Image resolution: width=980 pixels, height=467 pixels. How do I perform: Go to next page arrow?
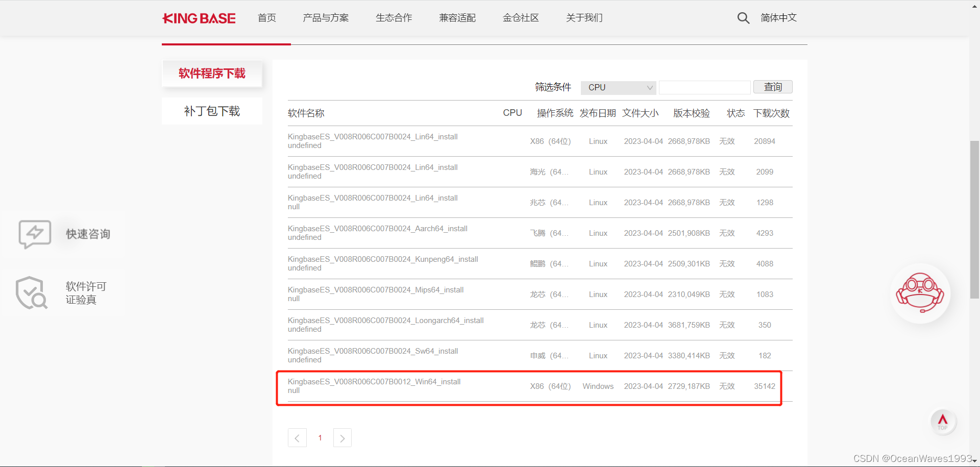(x=342, y=438)
